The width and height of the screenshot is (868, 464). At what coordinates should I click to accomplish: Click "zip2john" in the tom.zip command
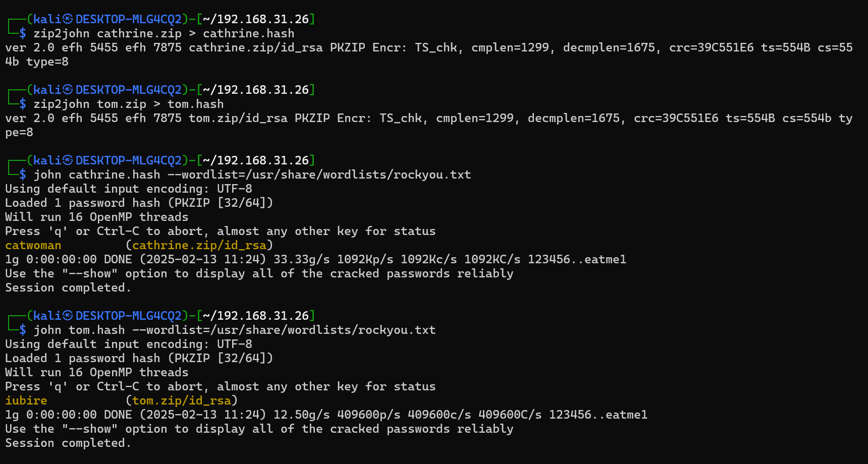[x=62, y=104]
